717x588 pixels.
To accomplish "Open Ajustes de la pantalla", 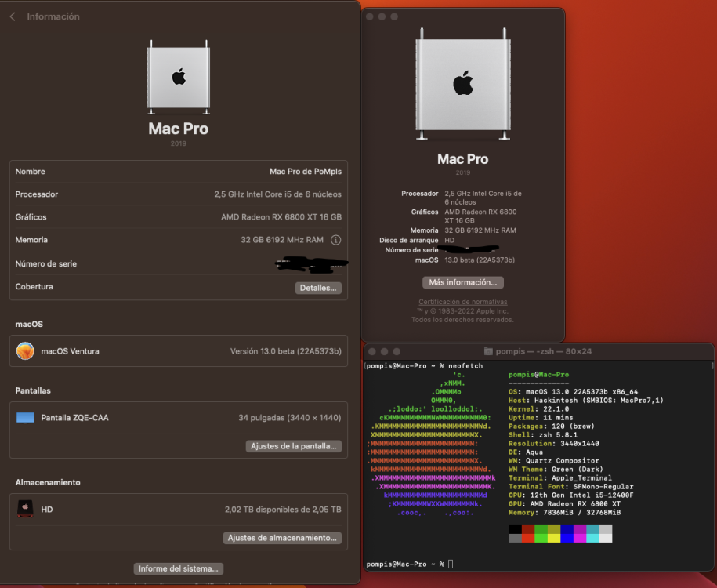I will coord(294,446).
